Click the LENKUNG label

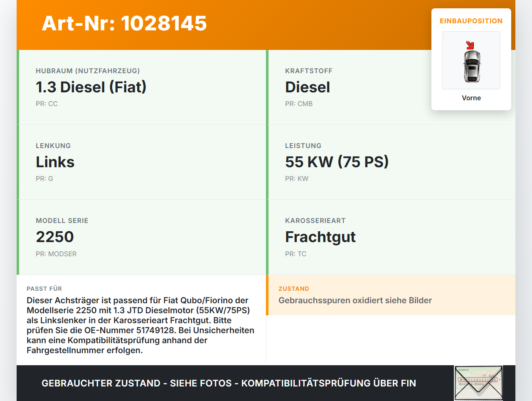pyautogui.click(x=53, y=146)
